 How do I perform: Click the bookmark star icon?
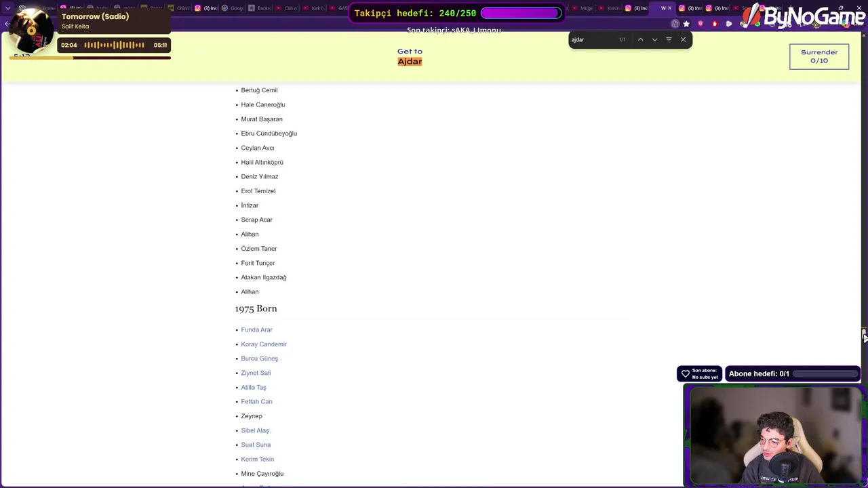coord(686,24)
